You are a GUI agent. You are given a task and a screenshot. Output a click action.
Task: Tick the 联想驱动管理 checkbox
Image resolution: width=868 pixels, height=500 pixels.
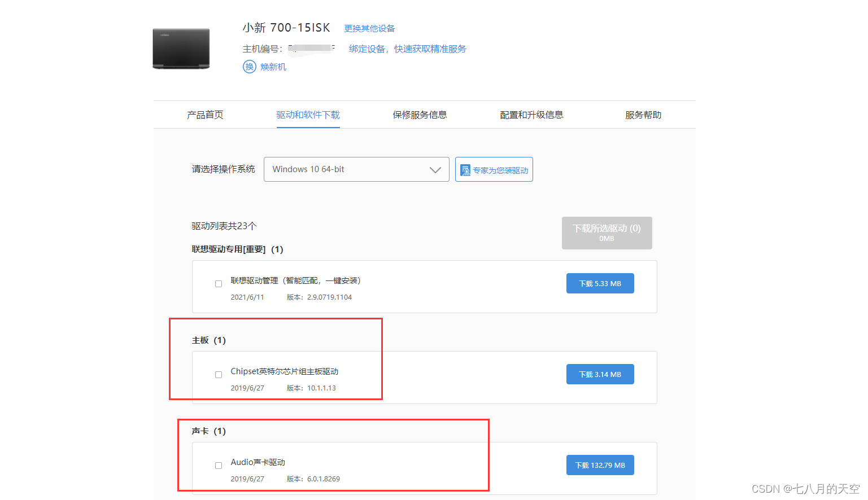click(219, 284)
